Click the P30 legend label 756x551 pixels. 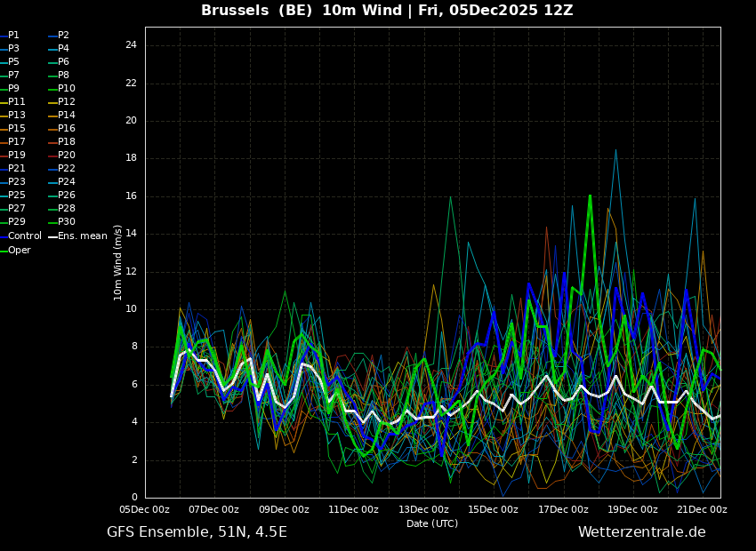67,222
